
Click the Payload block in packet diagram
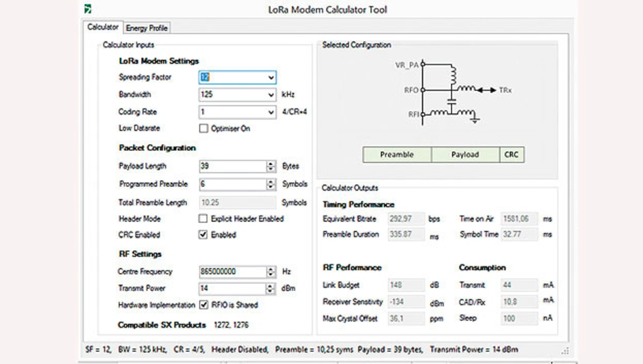tap(465, 155)
